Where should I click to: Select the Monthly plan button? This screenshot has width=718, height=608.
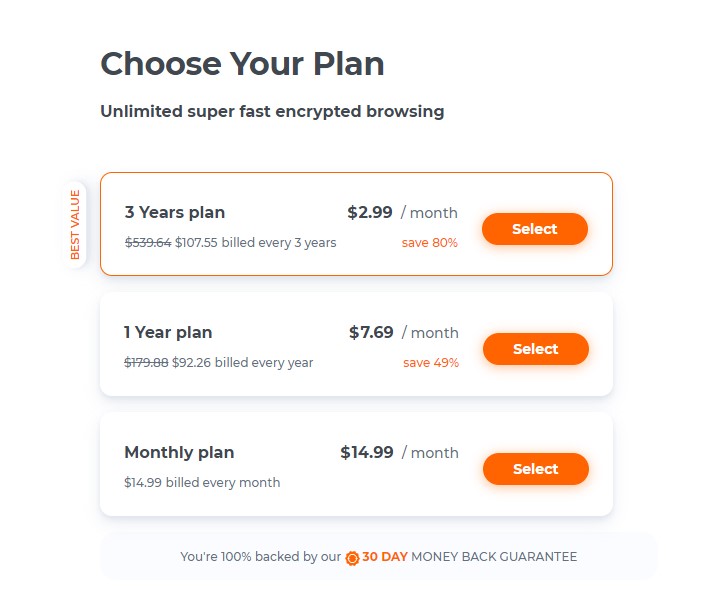point(536,468)
